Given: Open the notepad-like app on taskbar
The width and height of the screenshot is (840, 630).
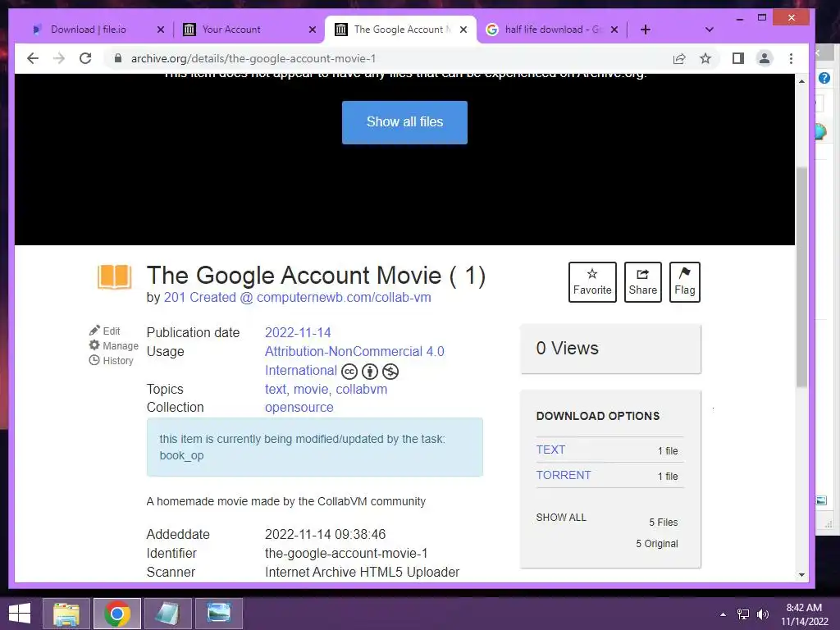Looking at the screenshot, I should [167, 614].
